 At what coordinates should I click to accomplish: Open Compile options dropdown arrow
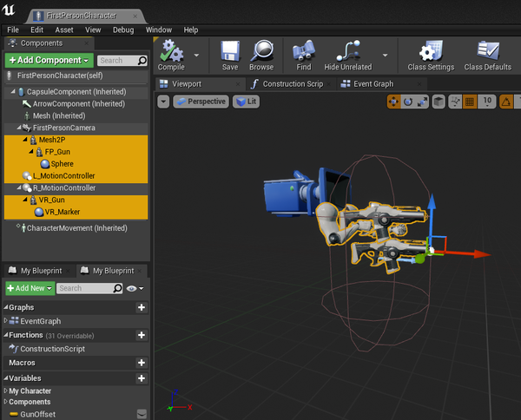click(196, 56)
